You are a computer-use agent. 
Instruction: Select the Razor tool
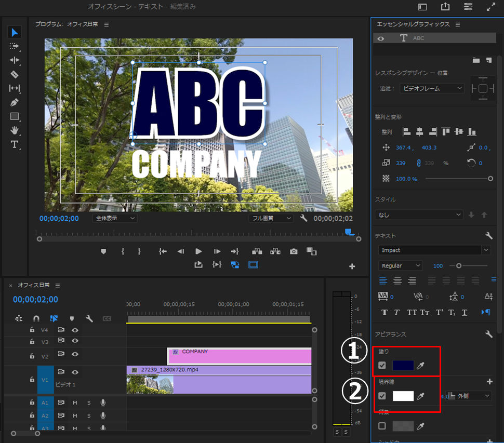coord(15,74)
